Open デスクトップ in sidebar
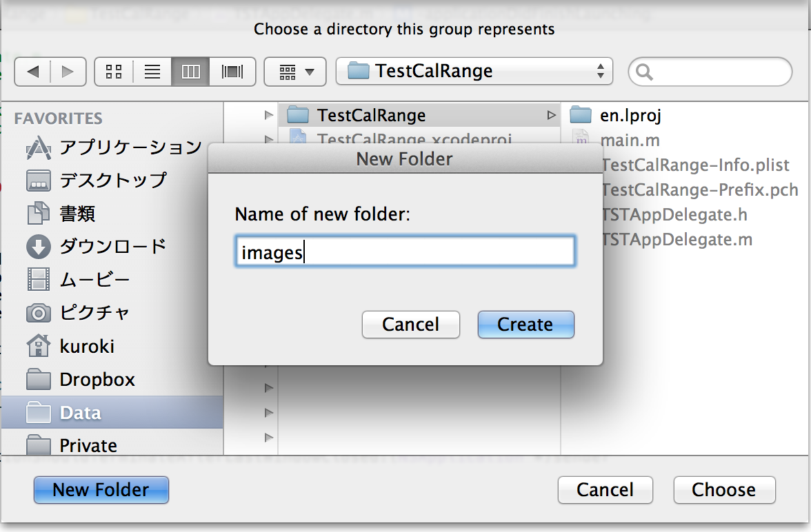811x532 pixels. [114, 180]
